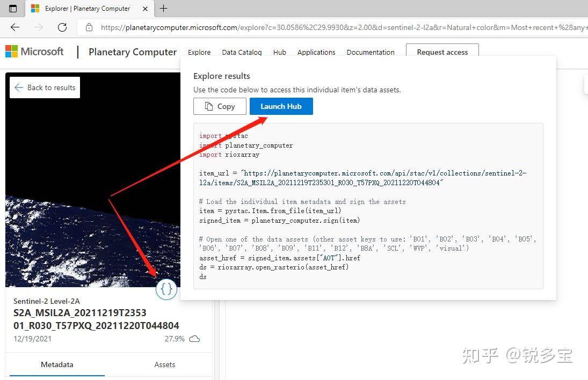This screenshot has height=380, width=588.
Task: Click the cloud cover icon beside 27.9%
Action: tap(194, 338)
